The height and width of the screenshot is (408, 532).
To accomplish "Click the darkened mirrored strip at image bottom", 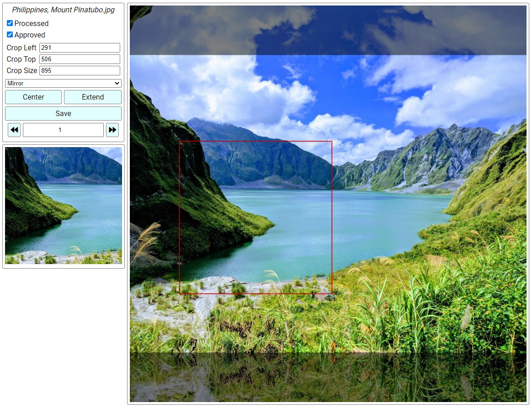I will 328,377.
